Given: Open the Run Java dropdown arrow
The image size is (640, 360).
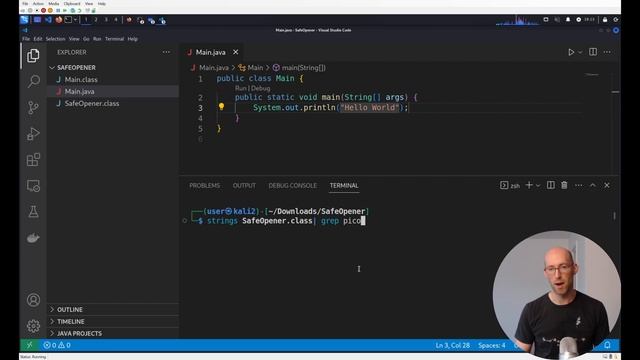Looking at the screenshot, I should coord(580,52).
